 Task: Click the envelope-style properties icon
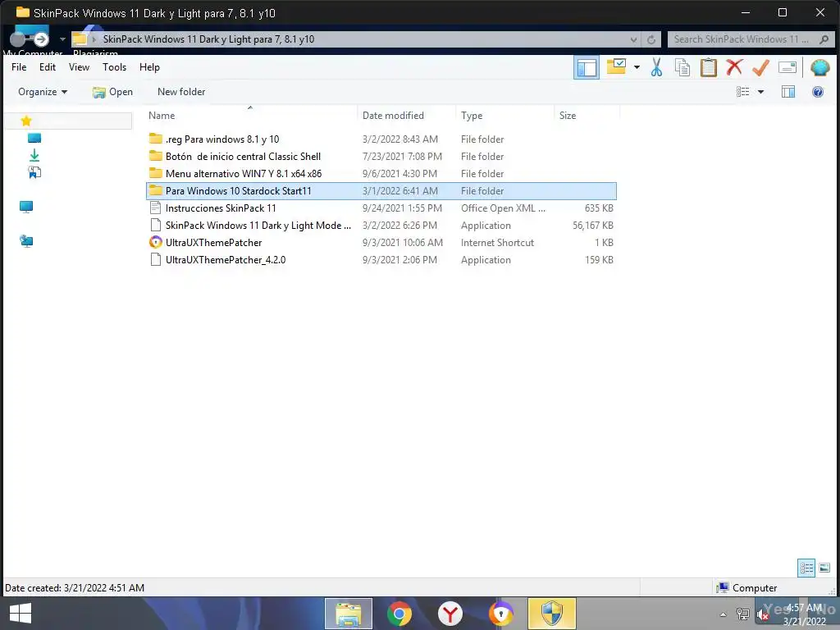(x=787, y=67)
